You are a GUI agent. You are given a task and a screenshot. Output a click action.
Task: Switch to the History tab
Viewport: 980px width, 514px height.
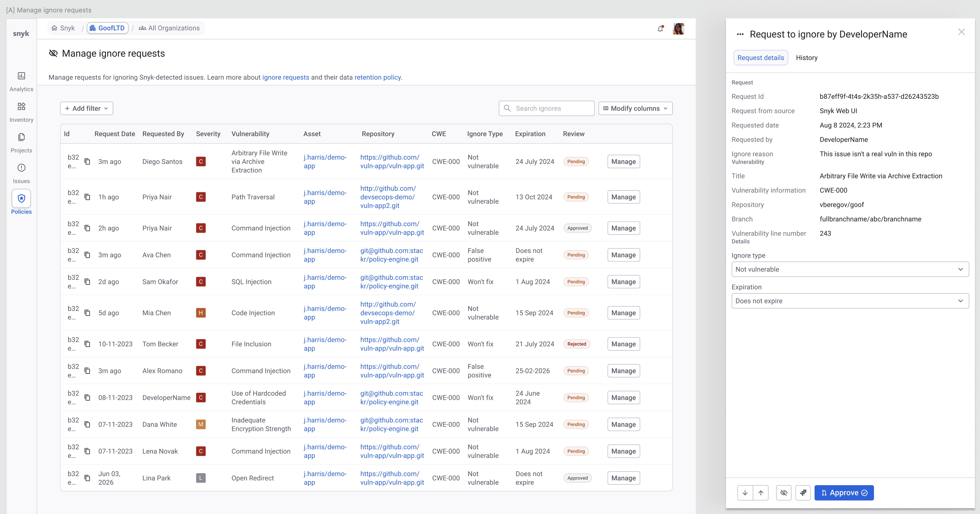[807, 58]
